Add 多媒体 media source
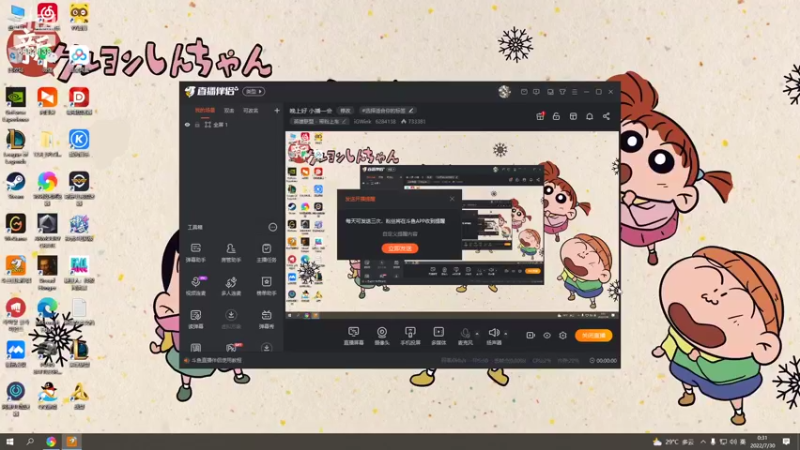The image size is (800, 450). pyautogui.click(x=438, y=336)
